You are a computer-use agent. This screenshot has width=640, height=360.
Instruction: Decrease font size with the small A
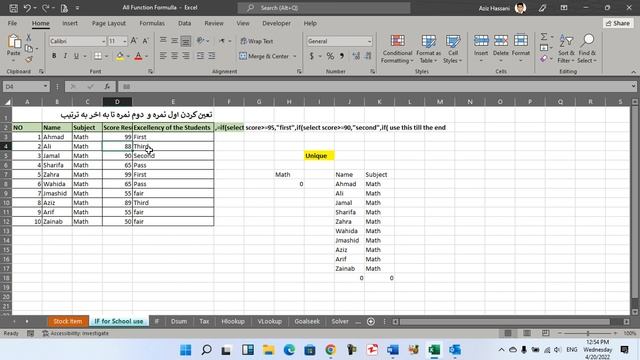[146, 41]
